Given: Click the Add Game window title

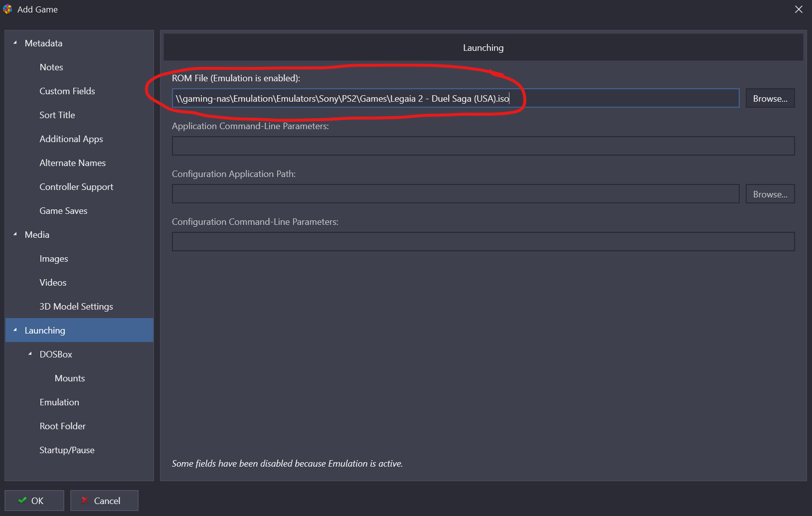Looking at the screenshot, I should coord(37,9).
